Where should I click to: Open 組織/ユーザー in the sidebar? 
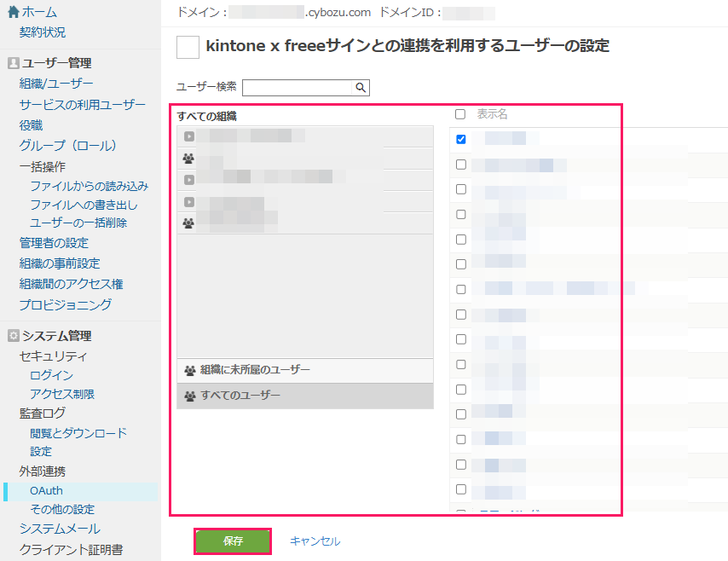pos(56,84)
